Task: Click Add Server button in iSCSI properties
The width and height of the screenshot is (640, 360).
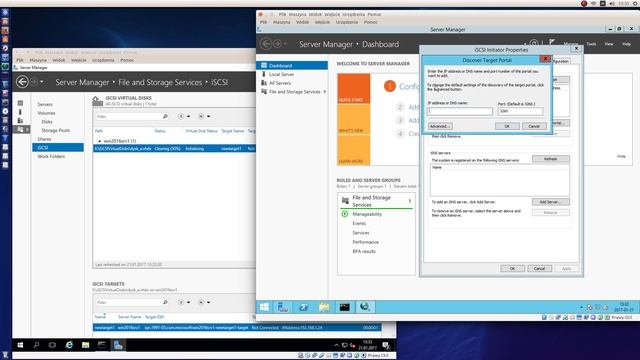Action: coord(551,202)
